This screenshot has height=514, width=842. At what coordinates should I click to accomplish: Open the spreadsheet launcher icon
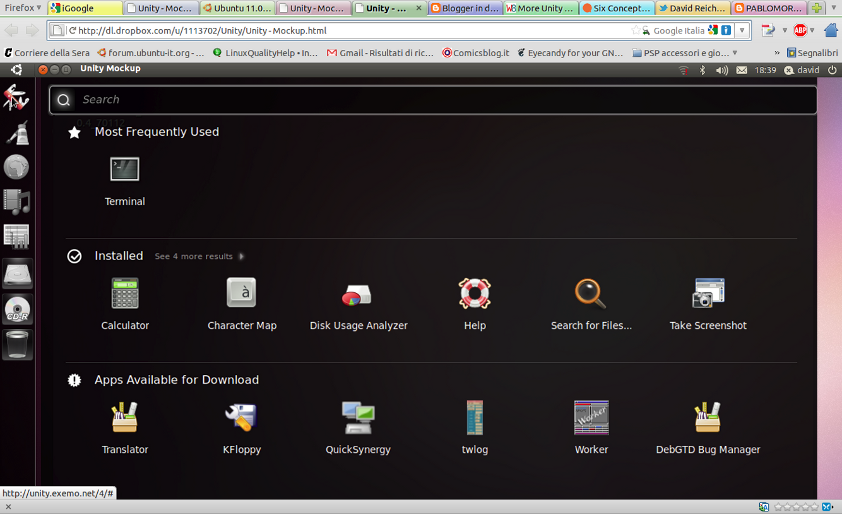[17, 237]
